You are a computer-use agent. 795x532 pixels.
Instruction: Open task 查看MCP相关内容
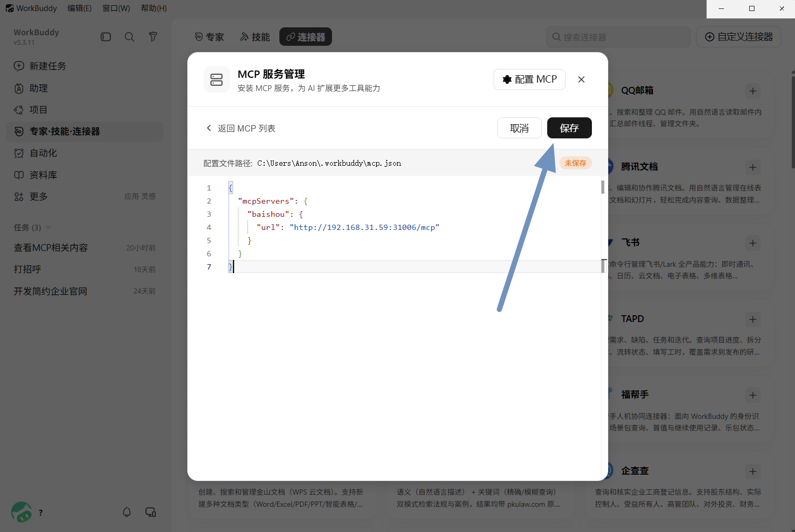coord(85,248)
